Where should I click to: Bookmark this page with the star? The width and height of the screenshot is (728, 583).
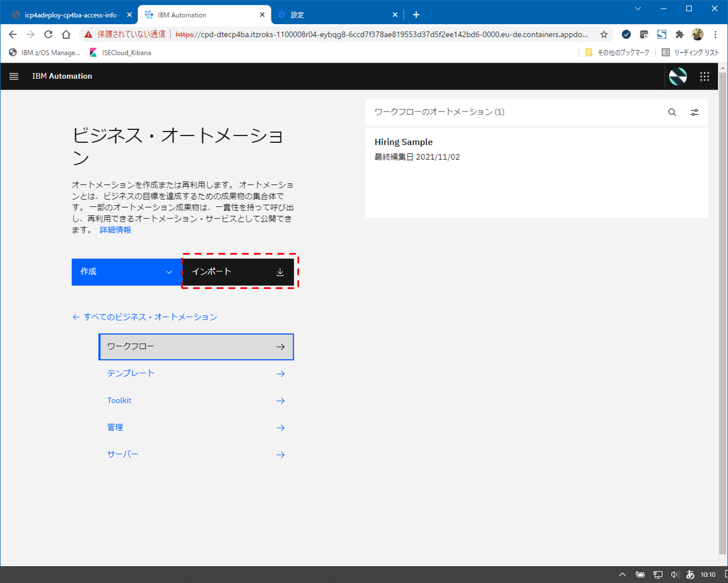(604, 34)
